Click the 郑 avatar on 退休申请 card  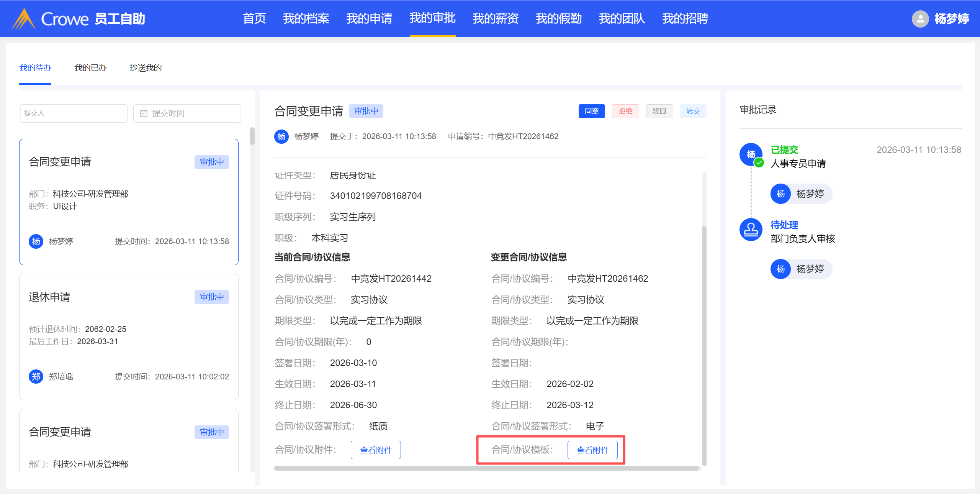(x=36, y=377)
